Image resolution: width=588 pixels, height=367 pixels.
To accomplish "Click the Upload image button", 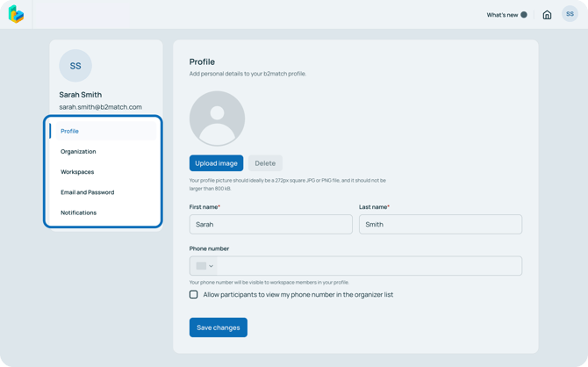I will click(x=216, y=163).
